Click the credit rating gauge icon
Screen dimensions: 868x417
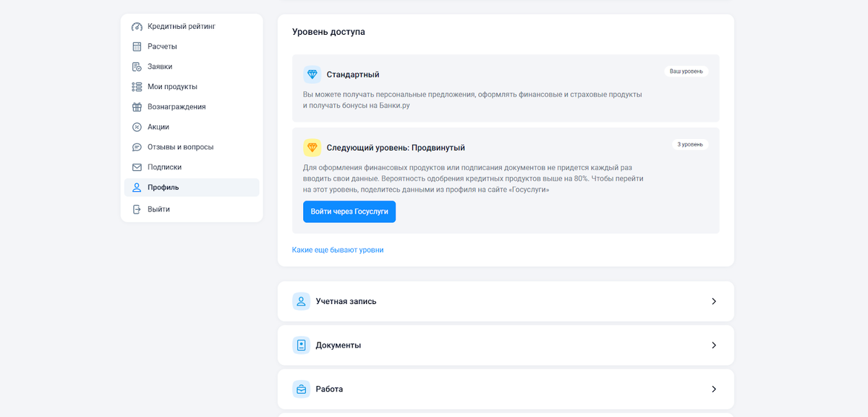(137, 27)
